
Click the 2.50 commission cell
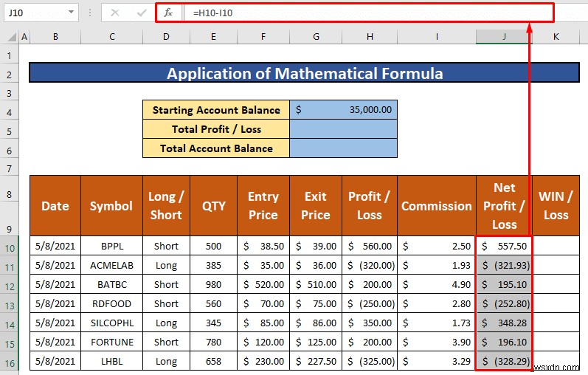coord(437,246)
